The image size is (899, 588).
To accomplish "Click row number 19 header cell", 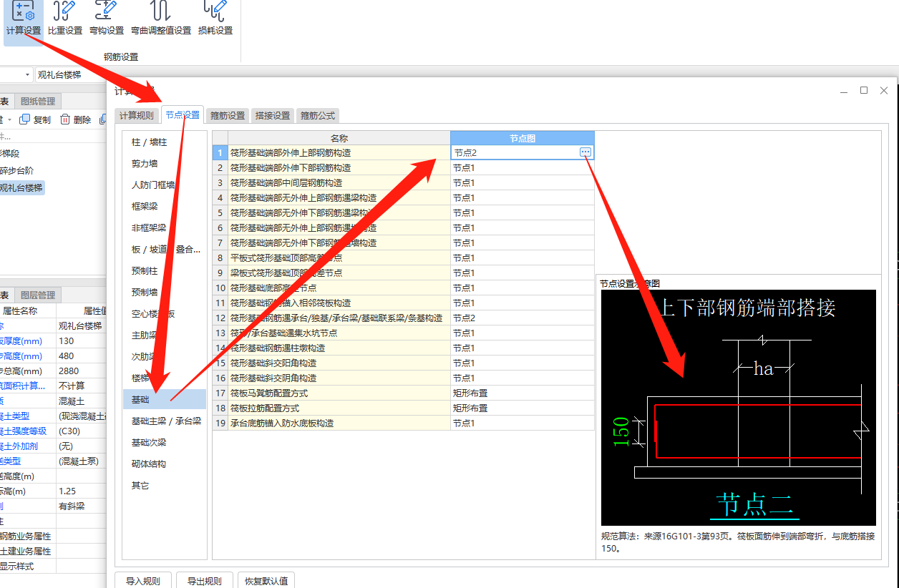I will 220,423.
